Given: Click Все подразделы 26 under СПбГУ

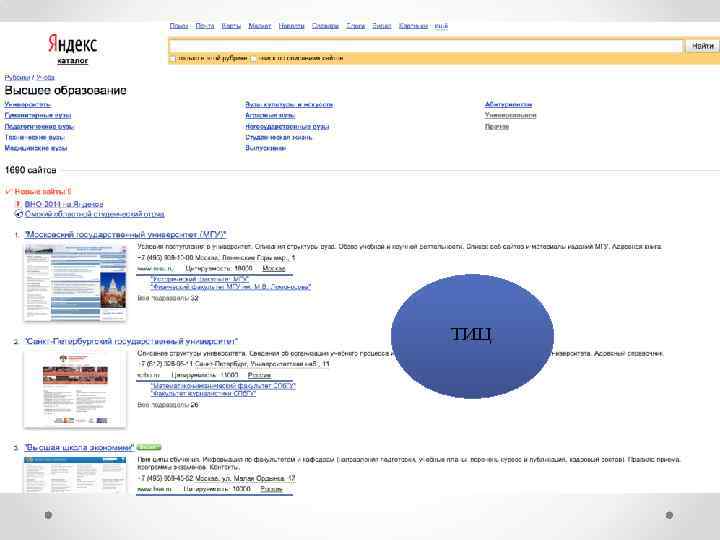Looking at the screenshot, I should pos(168,405).
